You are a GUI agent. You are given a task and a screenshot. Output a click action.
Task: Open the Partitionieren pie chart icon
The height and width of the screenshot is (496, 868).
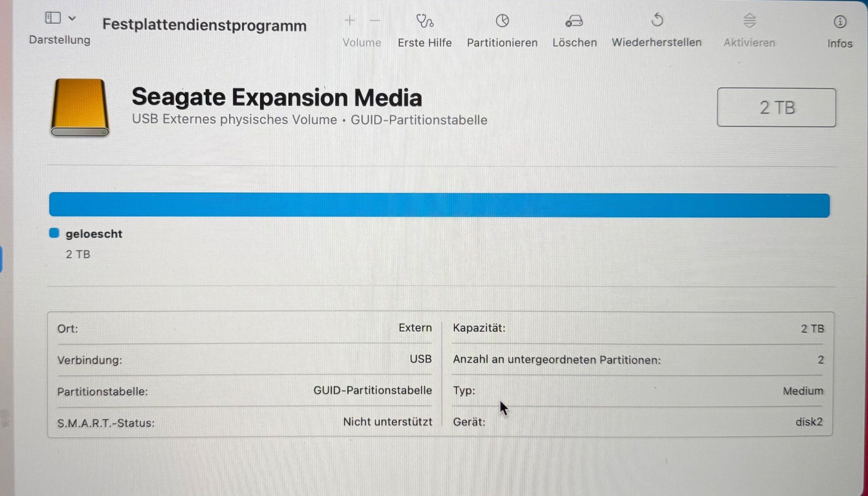pyautogui.click(x=502, y=21)
